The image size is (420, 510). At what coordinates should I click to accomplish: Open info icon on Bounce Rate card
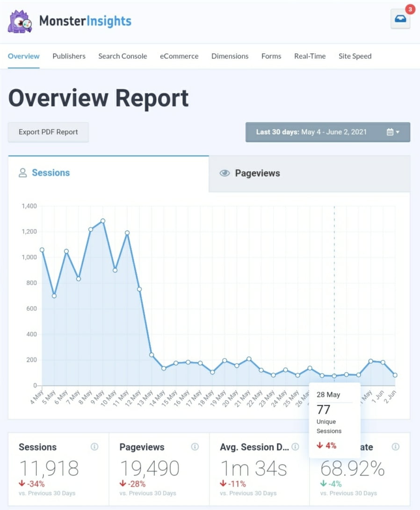click(396, 446)
